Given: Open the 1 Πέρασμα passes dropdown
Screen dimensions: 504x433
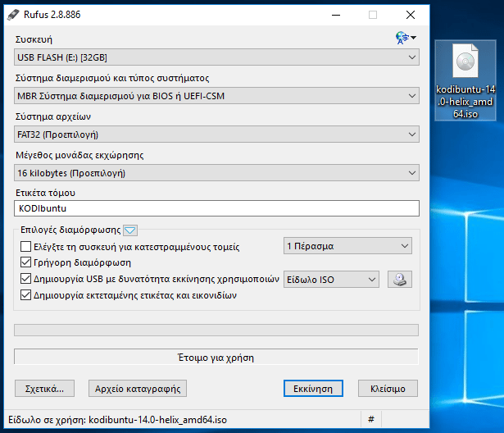Looking at the screenshot, I should (347, 246).
